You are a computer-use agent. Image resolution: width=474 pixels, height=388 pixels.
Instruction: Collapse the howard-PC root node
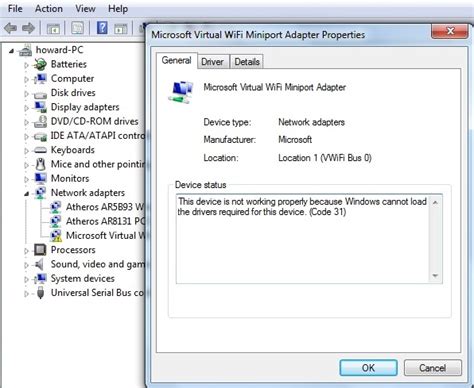click(x=12, y=51)
